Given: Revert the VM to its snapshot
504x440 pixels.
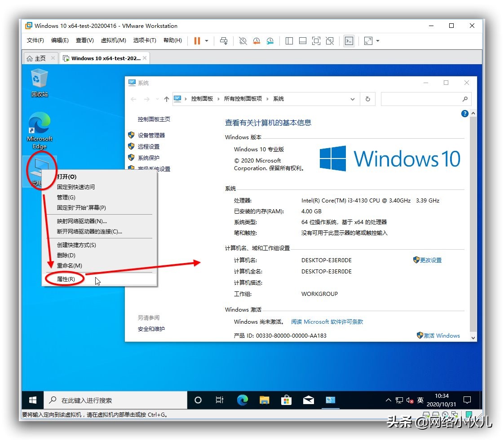Looking at the screenshot, I should [256, 41].
